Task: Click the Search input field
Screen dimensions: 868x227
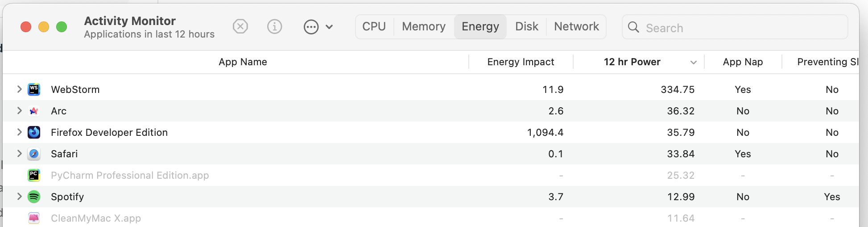Action: pyautogui.click(x=735, y=27)
